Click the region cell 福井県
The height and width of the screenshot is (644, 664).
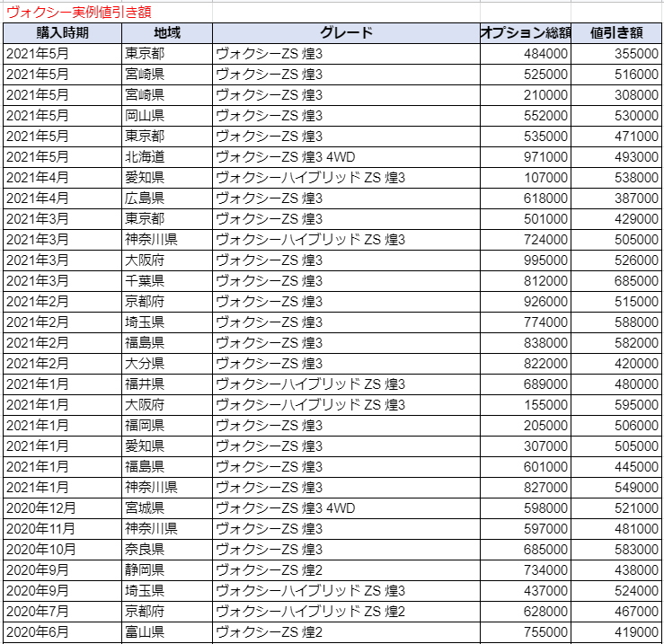pos(167,384)
